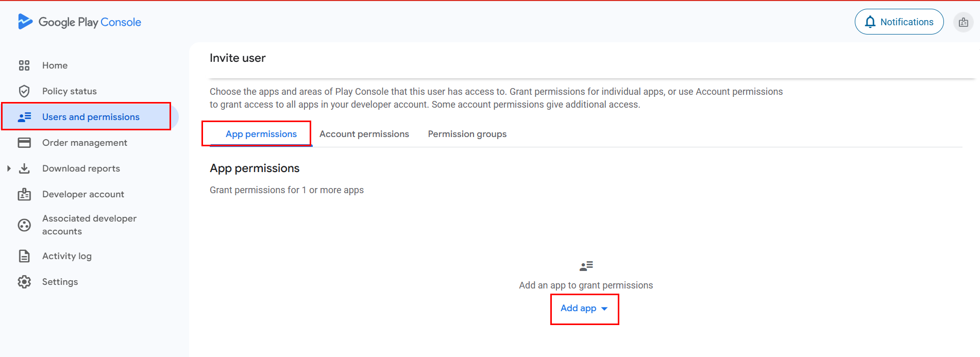The image size is (980, 357).
Task: Click the Download reports arrow icon
Action: (x=24, y=168)
